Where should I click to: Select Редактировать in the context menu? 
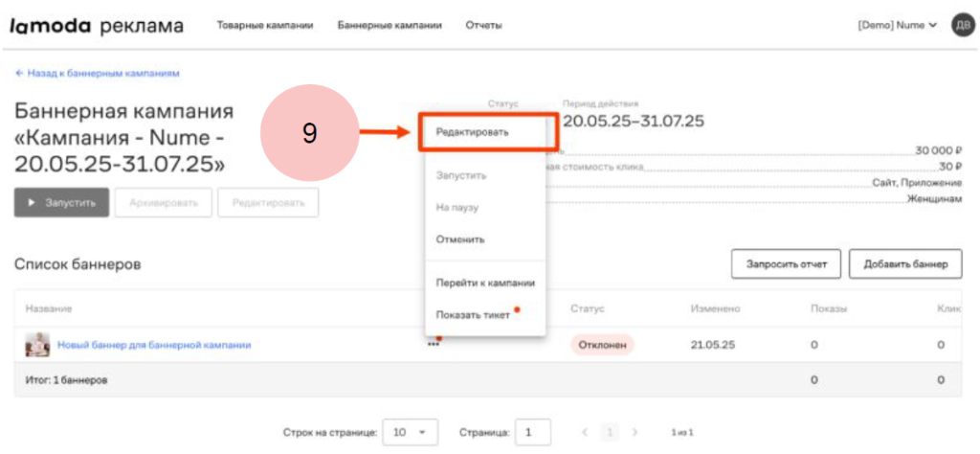[x=487, y=132]
